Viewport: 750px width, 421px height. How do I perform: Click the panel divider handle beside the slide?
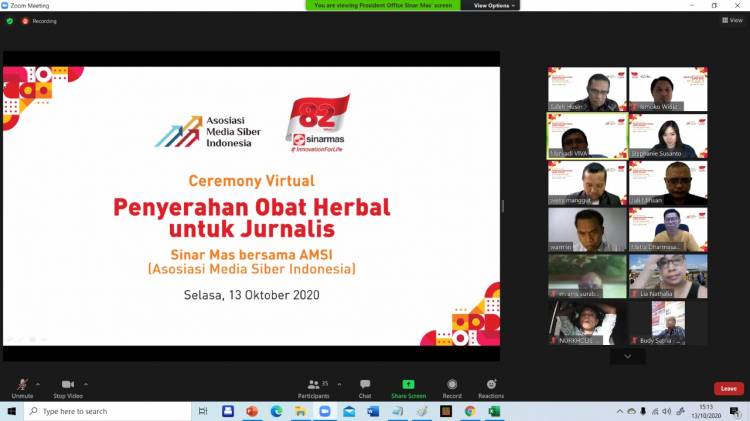pos(503,206)
